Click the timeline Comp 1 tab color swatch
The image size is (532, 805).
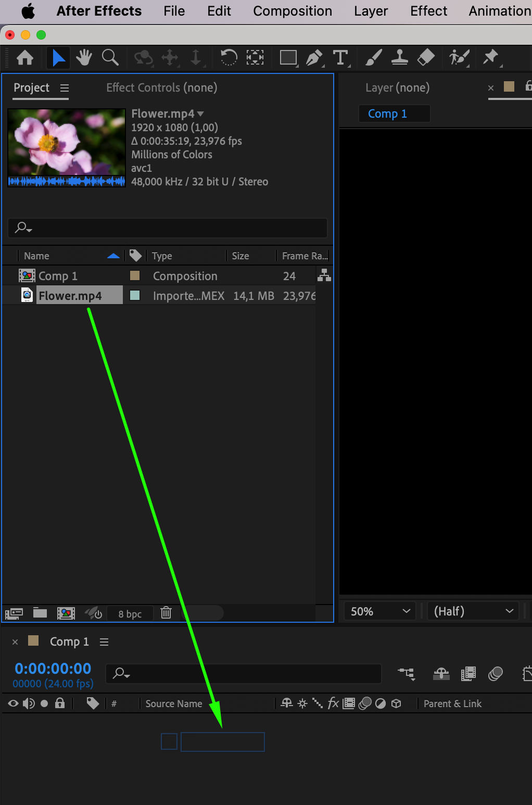pyautogui.click(x=33, y=640)
